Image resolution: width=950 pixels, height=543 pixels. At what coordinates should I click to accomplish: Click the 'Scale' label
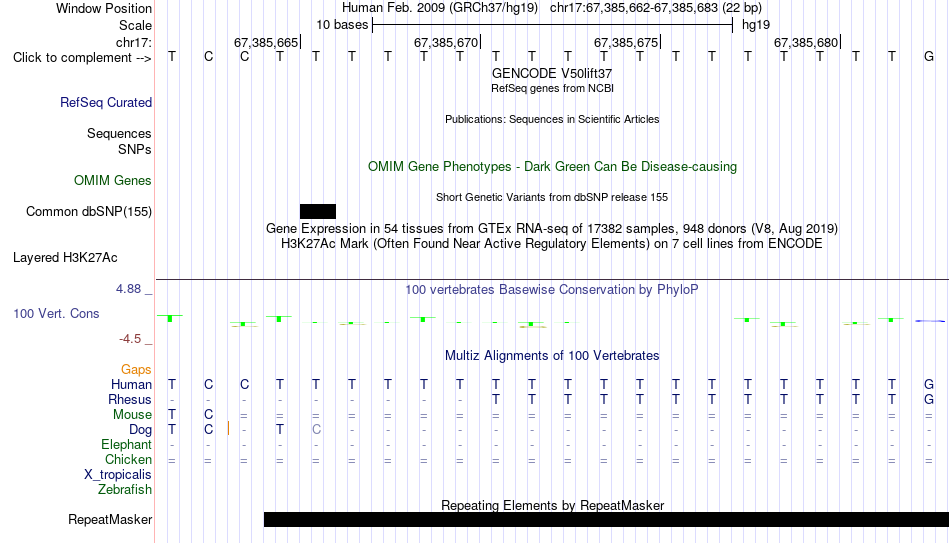tap(136, 25)
